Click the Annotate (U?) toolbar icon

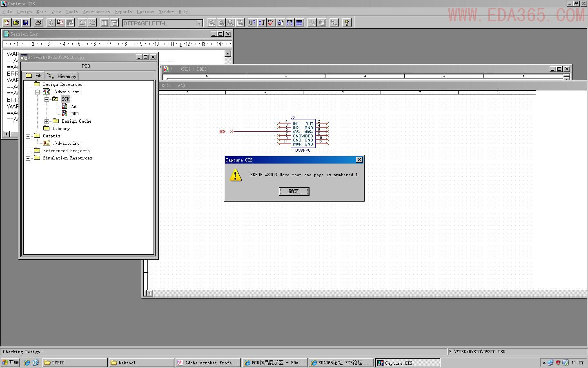[x=252, y=23]
